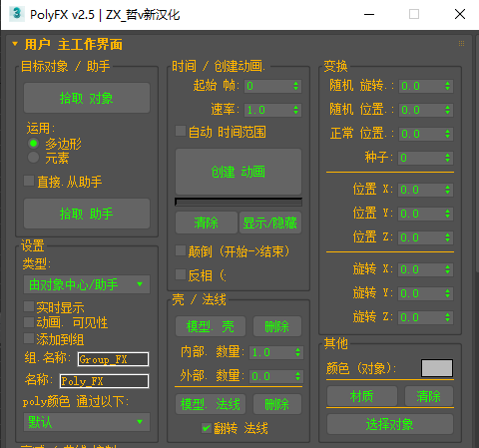Click the 旋转 Z spinner arrows
The width and height of the screenshot is (479, 448).
(x=448, y=317)
